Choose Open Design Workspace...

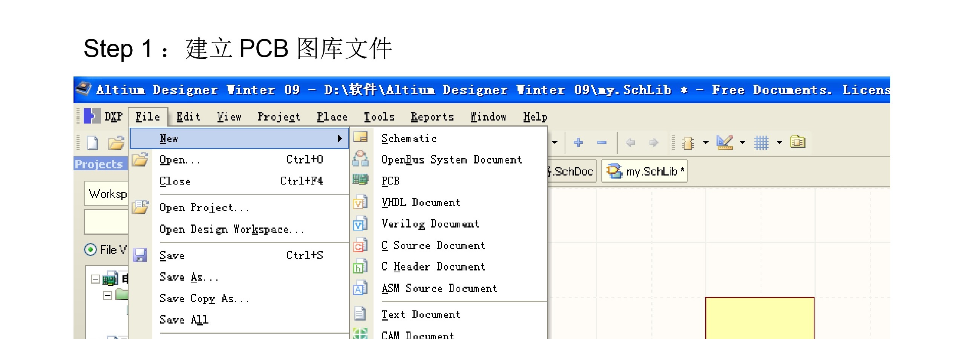click(239, 229)
